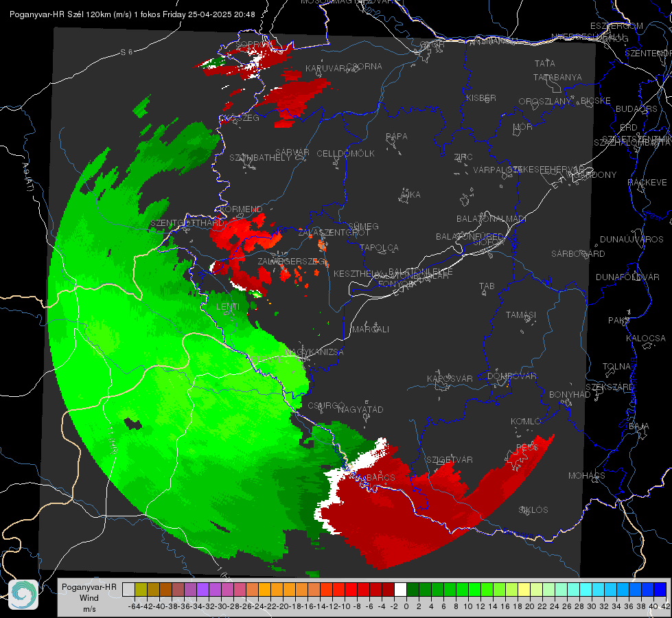Image resolution: width=672 pixels, height=618 pixels.
Task: Click the SZOMBATHELY city label
Action: click(x=260, y=157)
